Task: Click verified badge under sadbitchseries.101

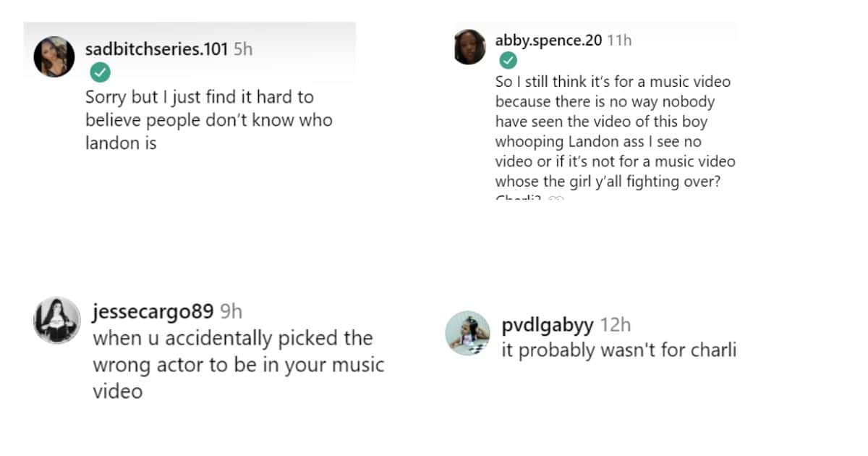Action: [x=100, y=72]
